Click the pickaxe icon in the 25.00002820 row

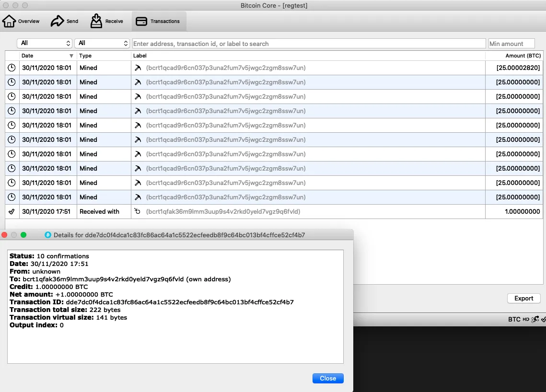click(x=138, y=68)
